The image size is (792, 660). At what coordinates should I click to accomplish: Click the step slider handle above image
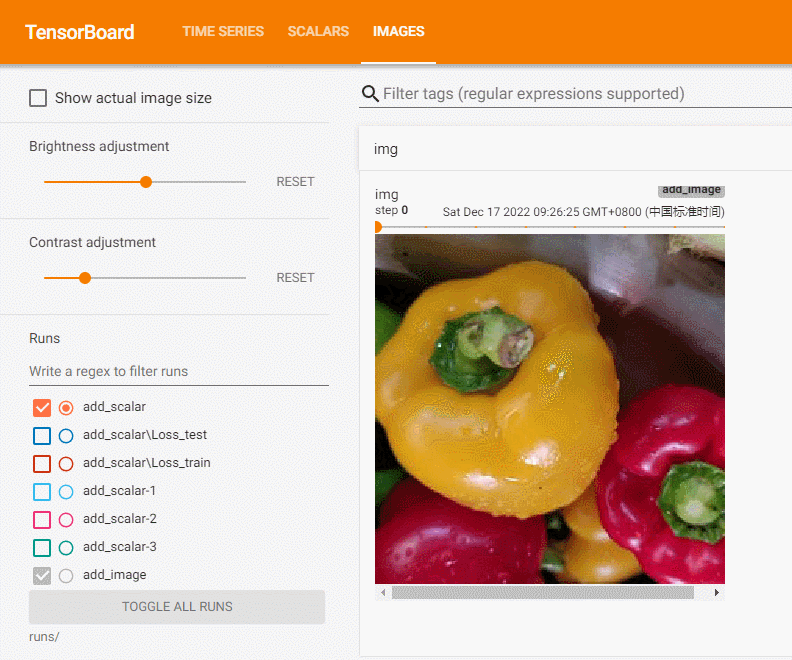coord(378,227)
